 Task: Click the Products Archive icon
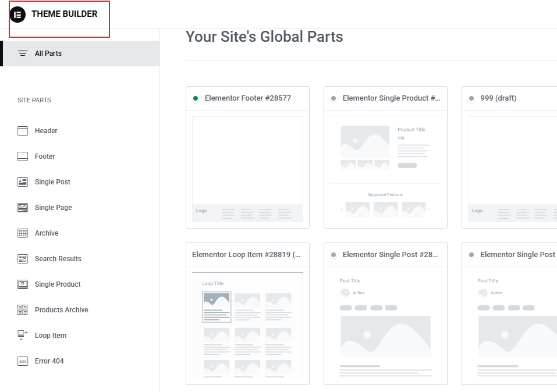(x=23, y=310)
